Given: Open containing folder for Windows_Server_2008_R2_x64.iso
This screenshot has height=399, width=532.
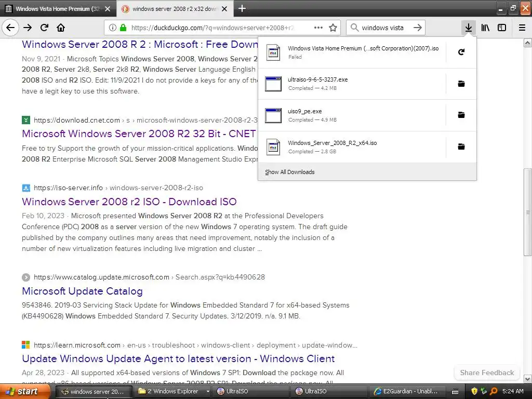Looking at the screenshot, I should (x=461, y=147).
